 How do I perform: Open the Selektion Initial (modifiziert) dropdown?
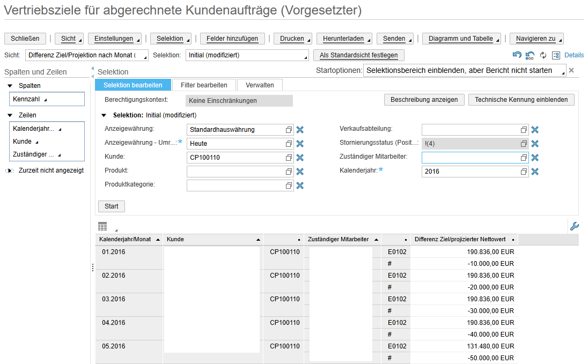pyautogui.click(x=247, y=55)
